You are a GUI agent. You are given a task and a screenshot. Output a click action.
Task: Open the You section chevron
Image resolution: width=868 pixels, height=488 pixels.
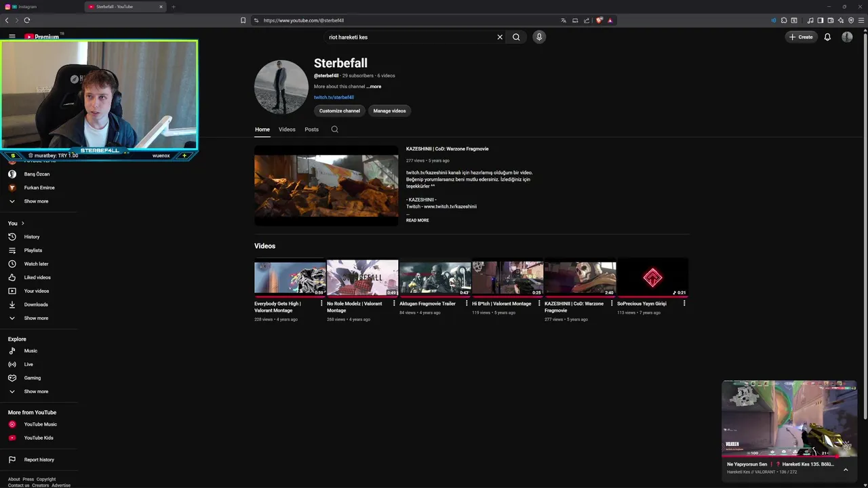[x=22, y=223]
